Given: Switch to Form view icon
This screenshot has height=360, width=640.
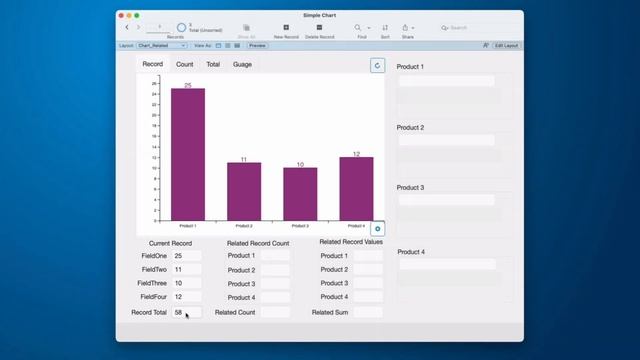Looking at the screenshot, I should 218,46.
